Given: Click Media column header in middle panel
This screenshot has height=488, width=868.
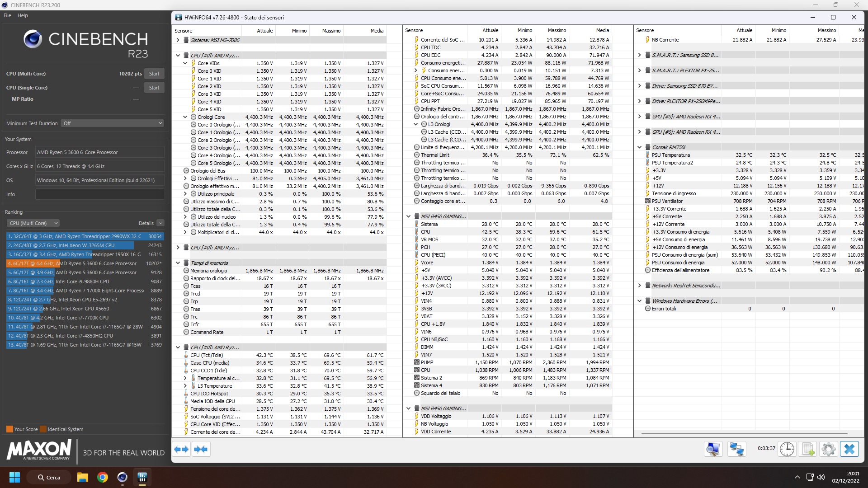Looking at the screenshot, I should (591, 30).
